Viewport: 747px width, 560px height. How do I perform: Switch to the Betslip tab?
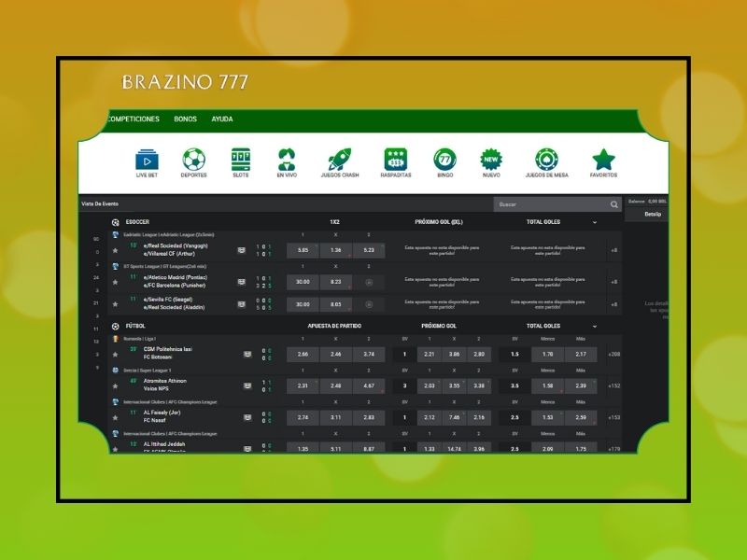[x=653, y=215]
